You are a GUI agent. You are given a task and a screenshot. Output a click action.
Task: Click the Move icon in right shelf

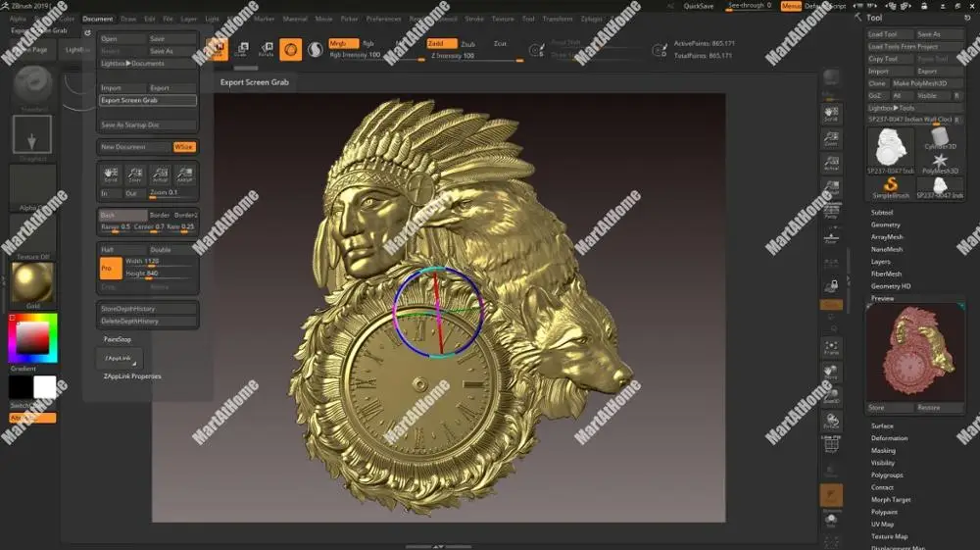pyautogui.click(x=831, y=373)
